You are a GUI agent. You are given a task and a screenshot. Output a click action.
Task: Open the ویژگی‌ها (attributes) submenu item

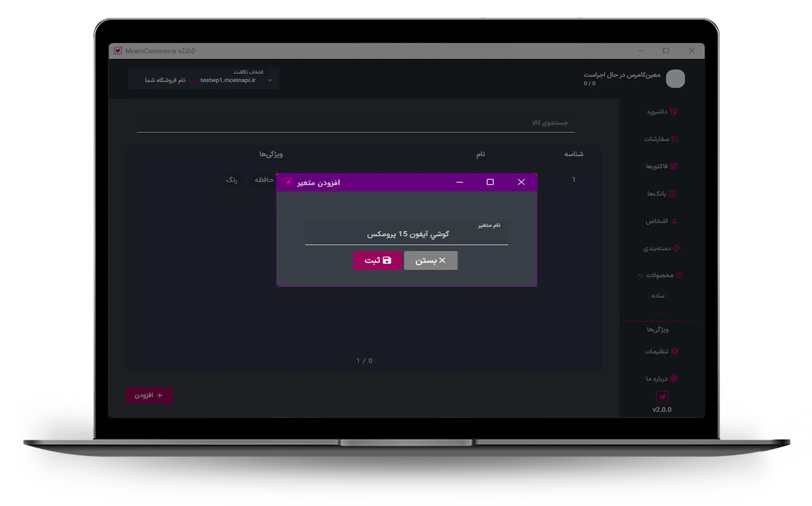point(658,329)
